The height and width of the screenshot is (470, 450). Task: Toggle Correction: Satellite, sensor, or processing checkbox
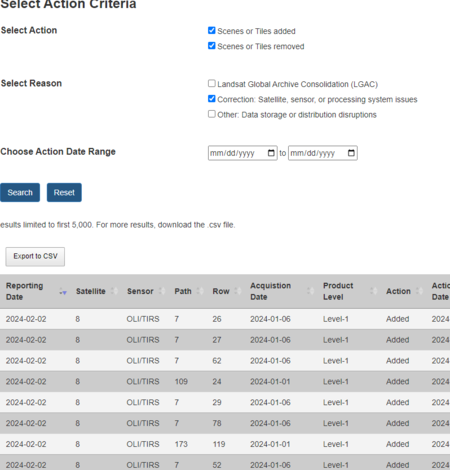point(212,99)
